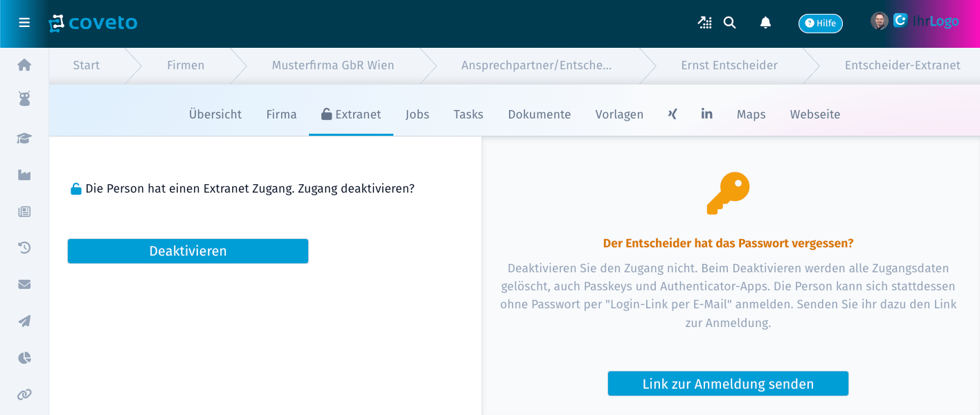Open the chain link icon in sidebar
This screenshot has width=980, height=415.
(x=24, y=394)
